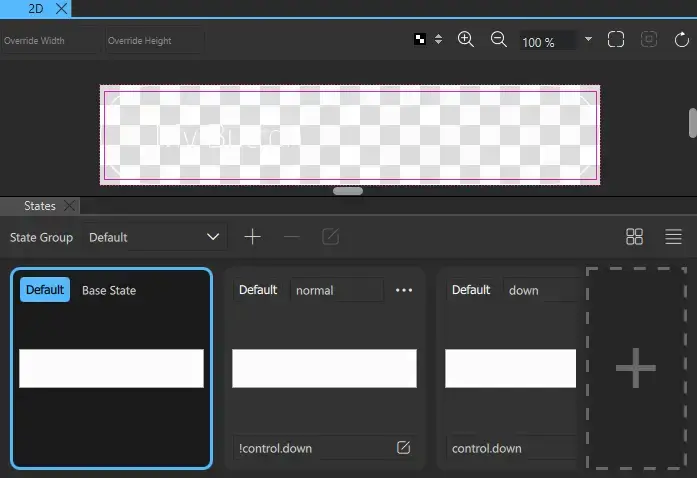This screenshot has height=478, width=697.
Task: Select the down state preview thumbnail
Action: point(510,368)
